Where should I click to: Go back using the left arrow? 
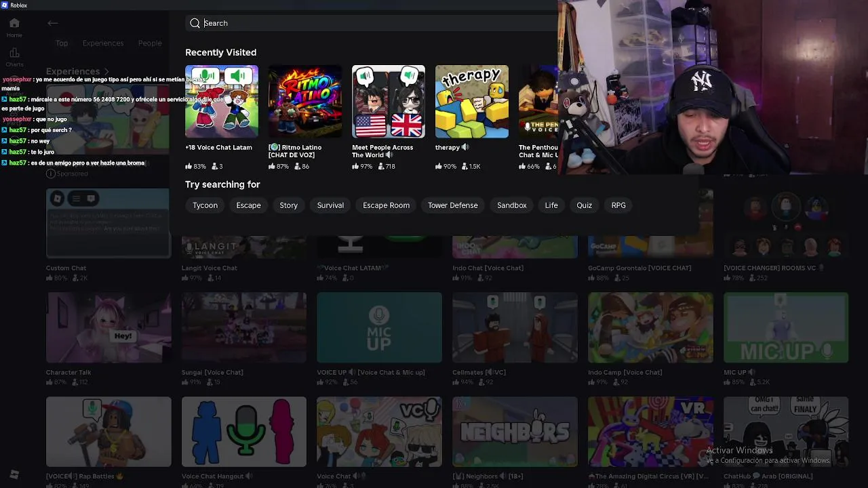[x=53, y=23]
